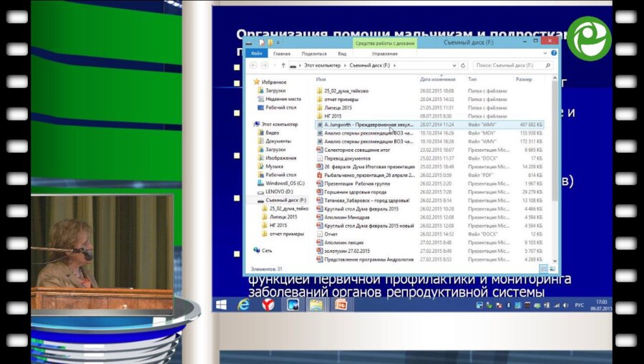Screen dimensions: 644x364
Task: Select НГ 2015 folder in the navigation tree
Action: pyautogui.click(x=278, y=226)
